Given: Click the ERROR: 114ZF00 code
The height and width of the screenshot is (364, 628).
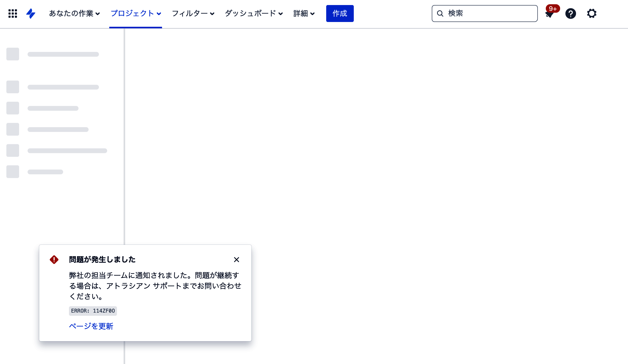Looking at the screenshot, I should click(93, 311).
